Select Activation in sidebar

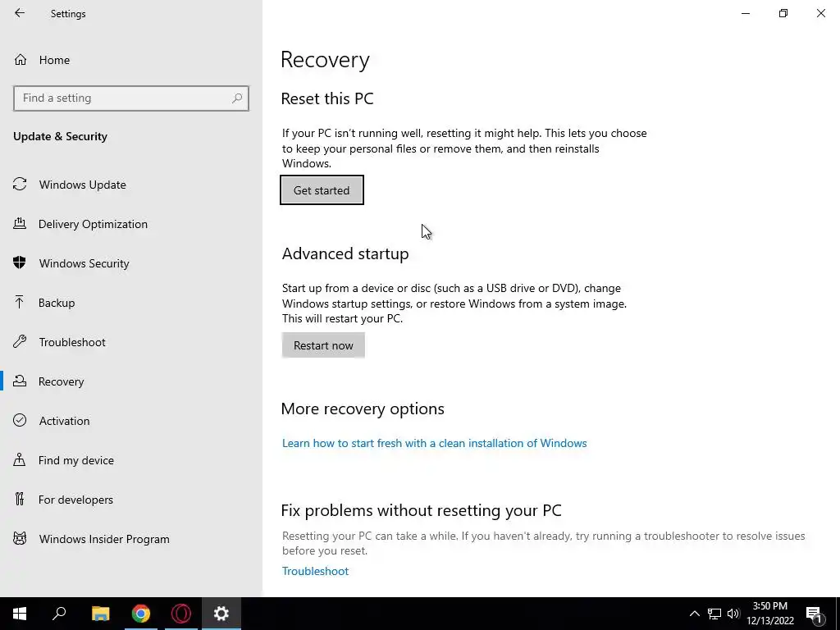coord(64,421)
